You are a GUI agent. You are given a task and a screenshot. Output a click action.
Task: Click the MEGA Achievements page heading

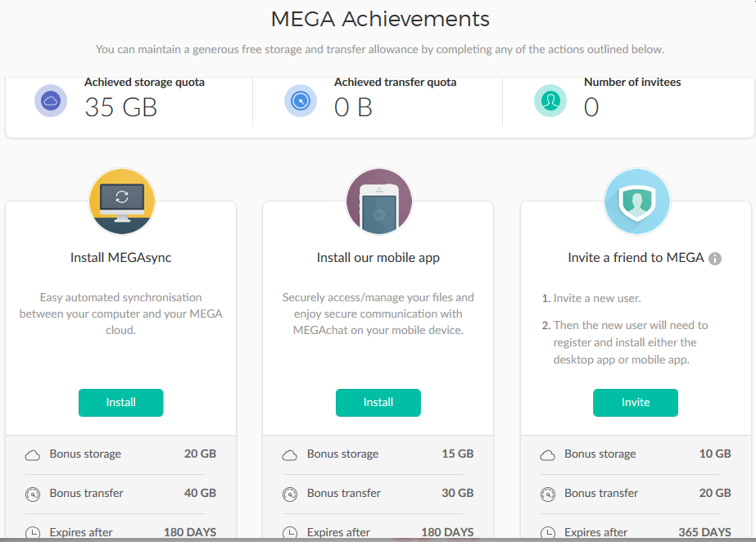coord(379,19)
